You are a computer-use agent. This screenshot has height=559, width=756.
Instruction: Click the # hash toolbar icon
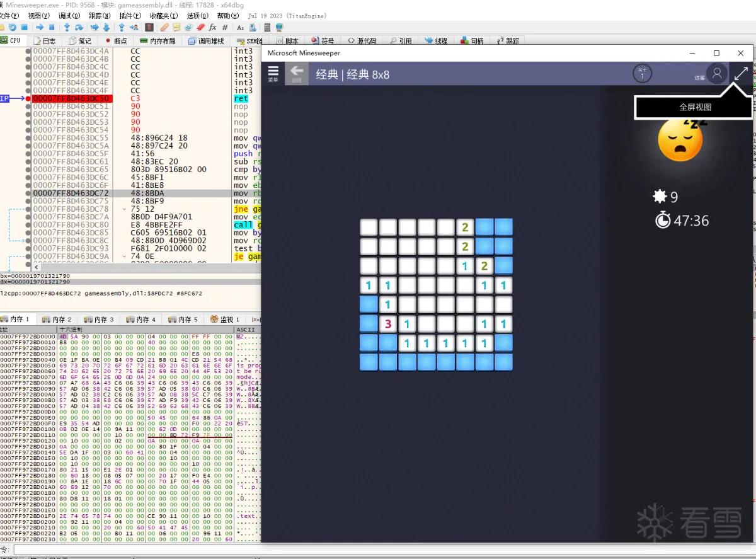[x=225, y=27]
